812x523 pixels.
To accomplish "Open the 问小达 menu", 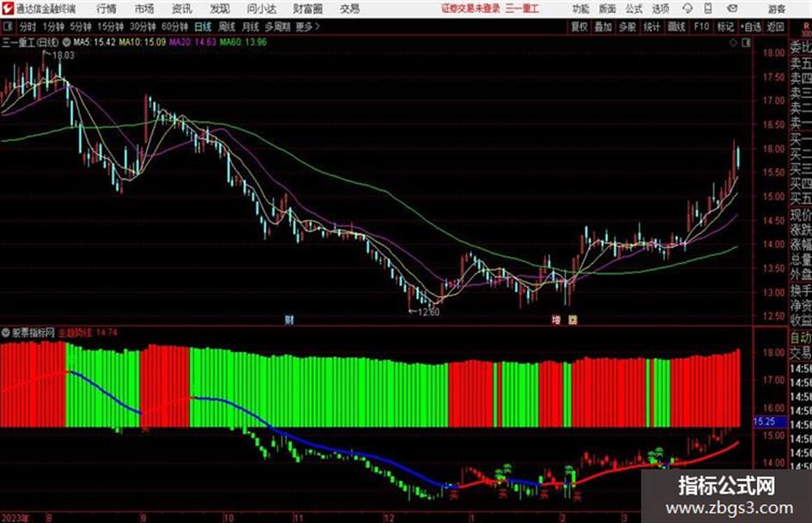I will tap(261, 9).
